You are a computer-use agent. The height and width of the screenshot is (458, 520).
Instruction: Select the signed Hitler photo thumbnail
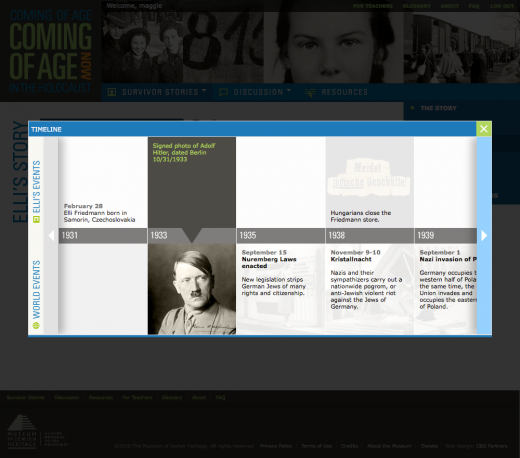pos(192,289)
